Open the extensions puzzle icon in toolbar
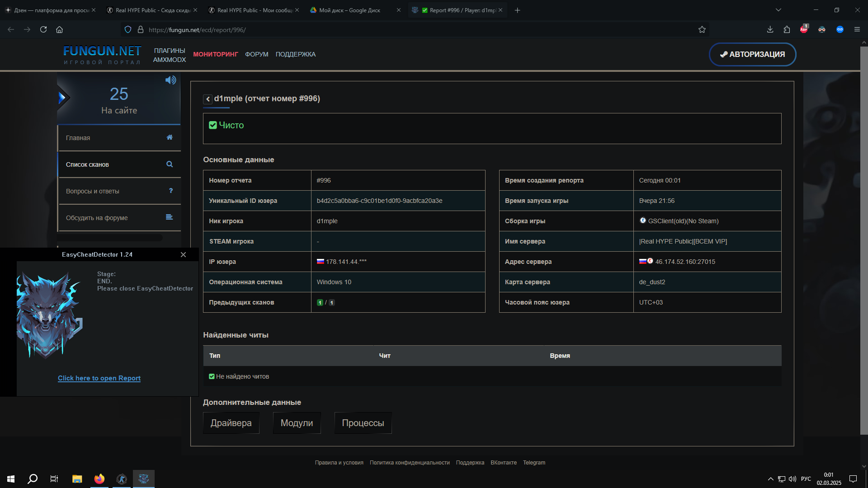This screenshot has height=488, width=868. pyautogui.click(x=787, y=30)
